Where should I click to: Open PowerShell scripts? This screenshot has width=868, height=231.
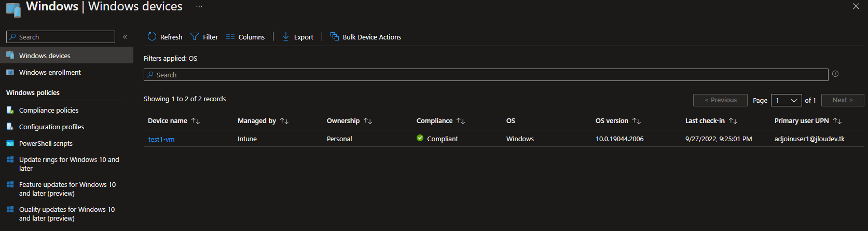coord(46,143)
